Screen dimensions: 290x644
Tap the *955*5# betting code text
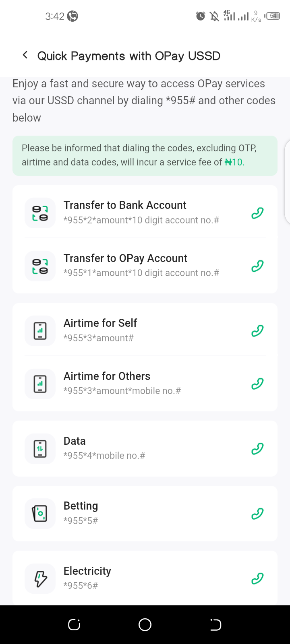point(81,521)
